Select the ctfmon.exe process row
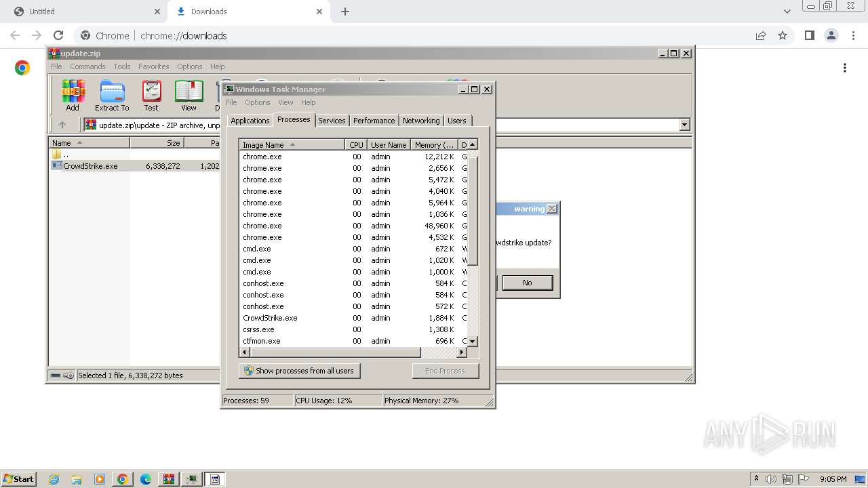Image resolution: width=868 pixels, height=488 pixels. (x=353, y=341)
